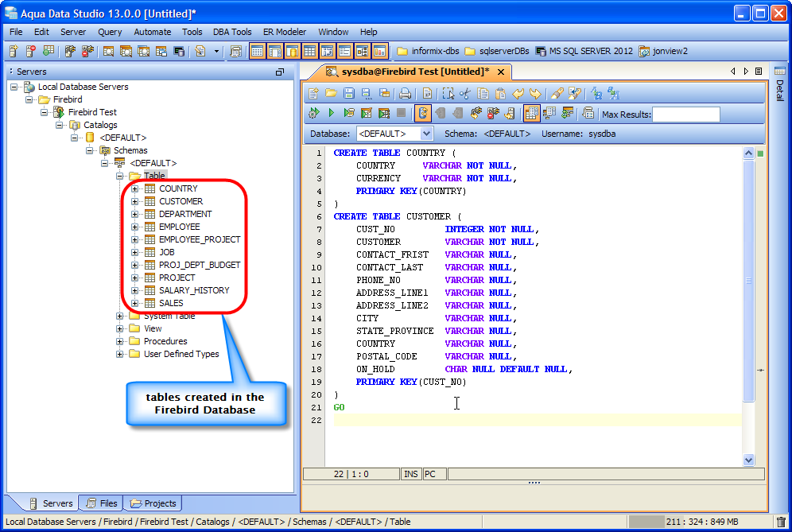Click the New file icon in editor toolbar

point(313,94)
